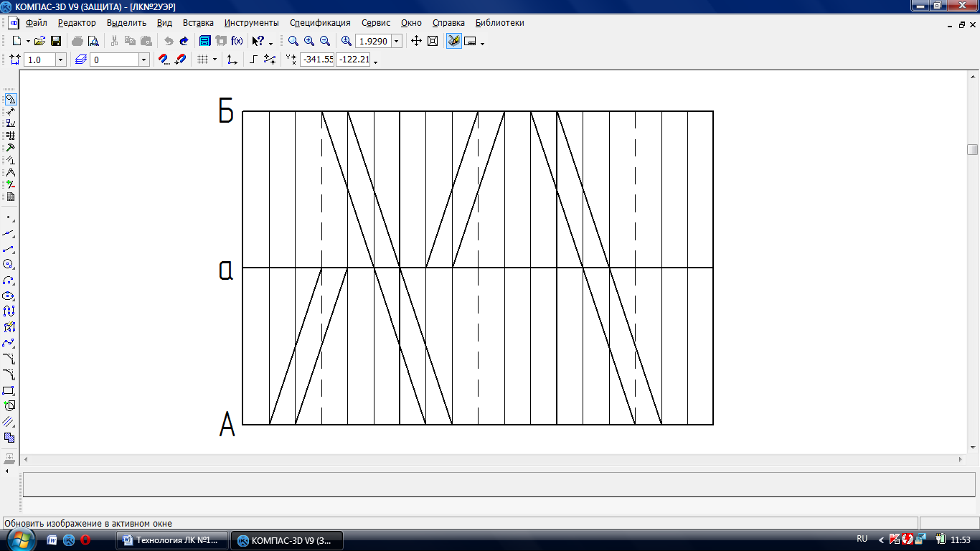This screenshot has width=980, height=551.
Task: Save the current document
Action: point(55,41)
